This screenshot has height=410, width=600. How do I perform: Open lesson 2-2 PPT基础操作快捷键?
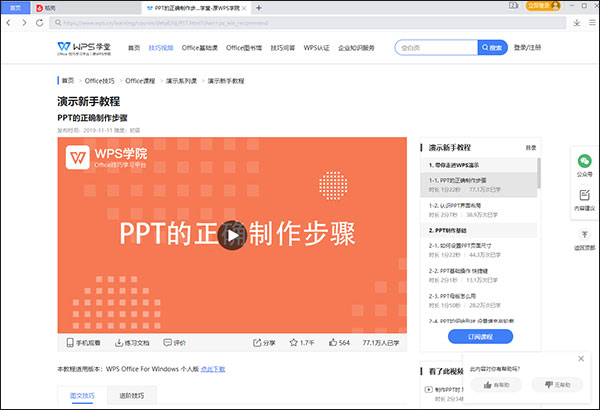tap(479, 275)
